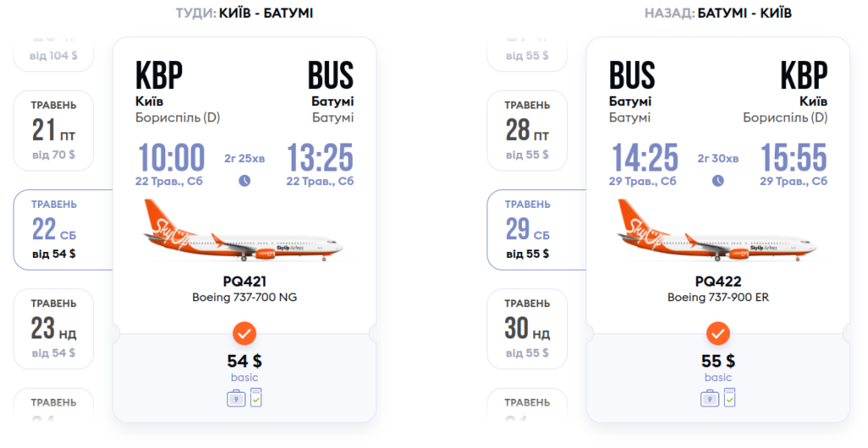
Task: Click the mobile check-in icon under 55 $ fare
Action: (730, 396)
